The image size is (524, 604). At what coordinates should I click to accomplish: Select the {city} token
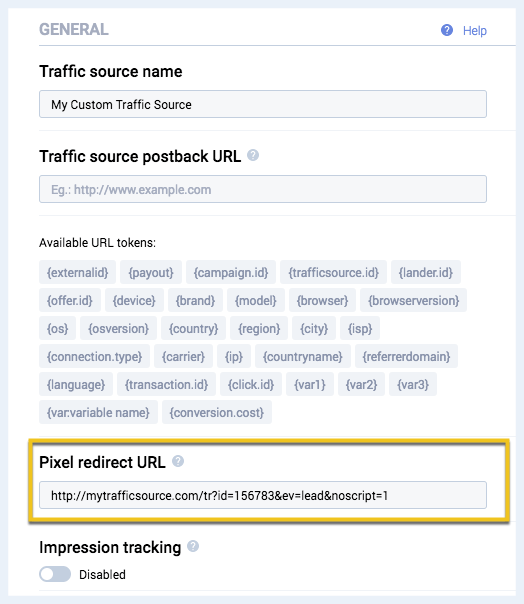[x=314, y=328]
